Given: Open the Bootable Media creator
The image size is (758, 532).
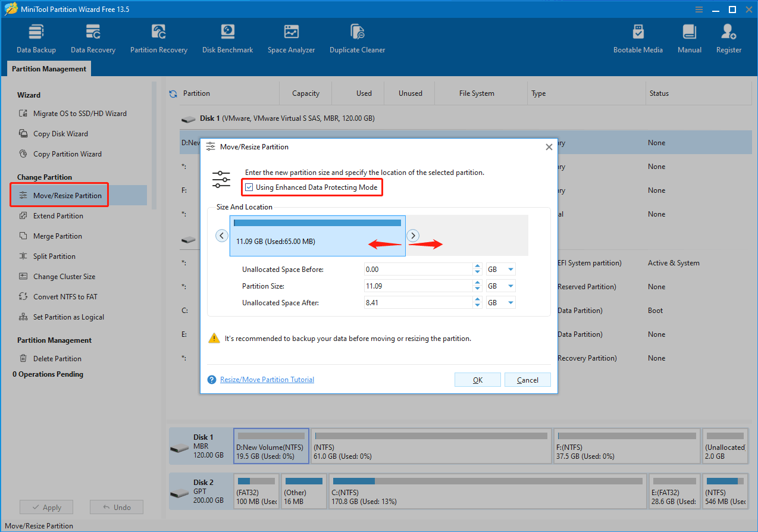Looking at the screenshot, I should pyautogui.click(x=638, y=37).
